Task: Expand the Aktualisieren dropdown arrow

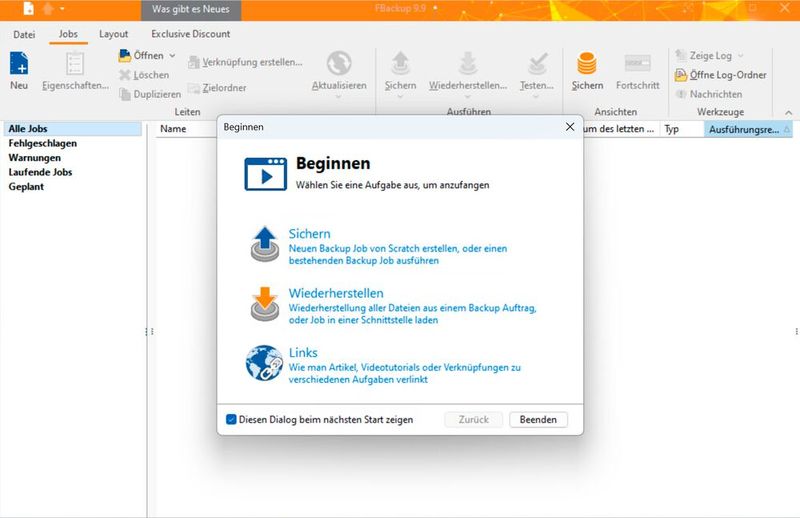Action: pyautogui.click(x=339, y=96)
